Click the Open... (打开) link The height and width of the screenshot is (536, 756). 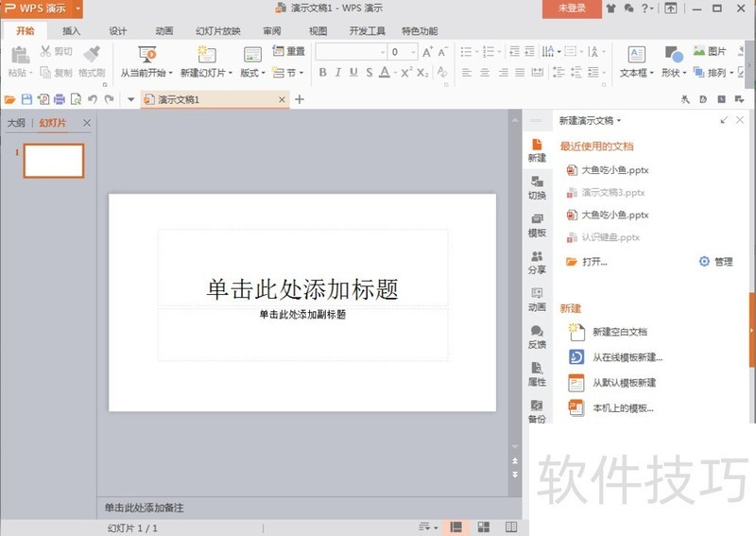click(587, 262)
